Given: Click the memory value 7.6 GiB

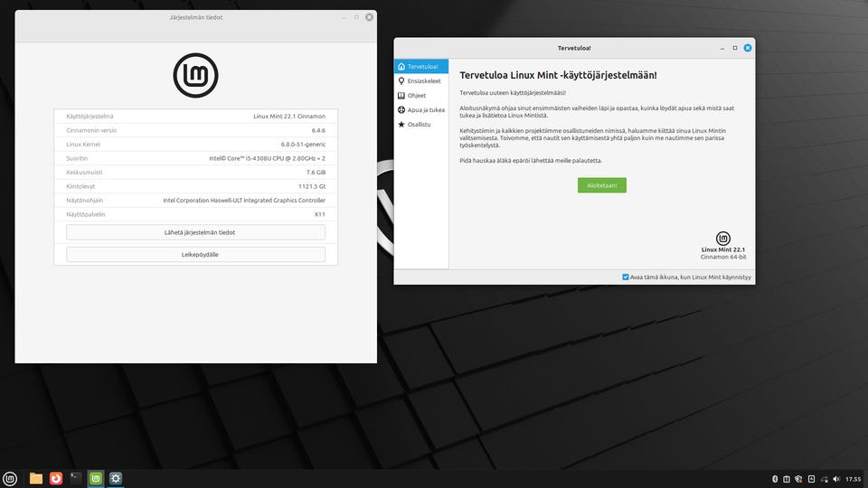Looking at the screenshot, I should 316,172.
